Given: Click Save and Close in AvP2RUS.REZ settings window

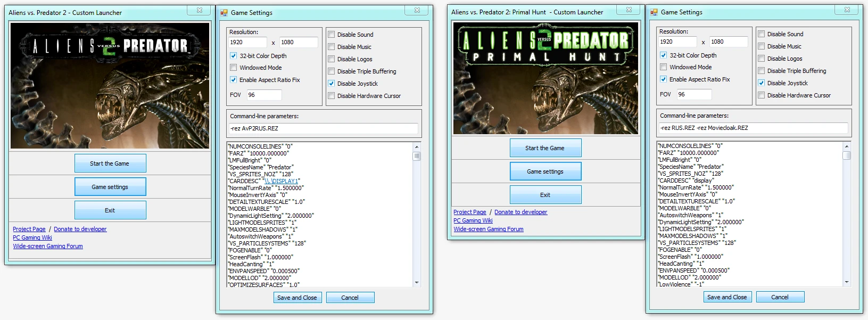Looking at the screenshot, I should pyautogui.click(x=297, y=298).
